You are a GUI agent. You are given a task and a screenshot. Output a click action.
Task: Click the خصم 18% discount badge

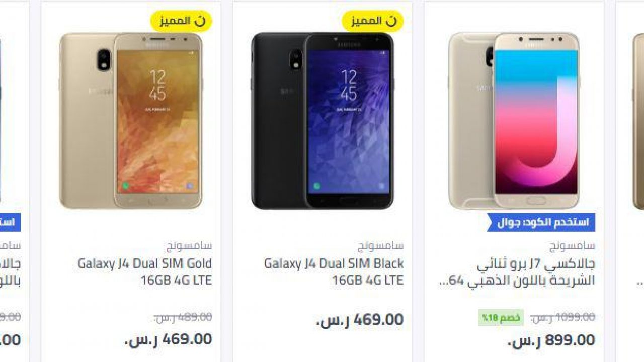click(501, 318)
